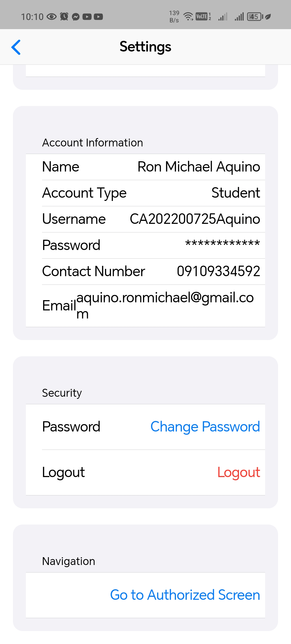Open Go to Authorized Screen
Screen dimensions: 291x644
185,595
